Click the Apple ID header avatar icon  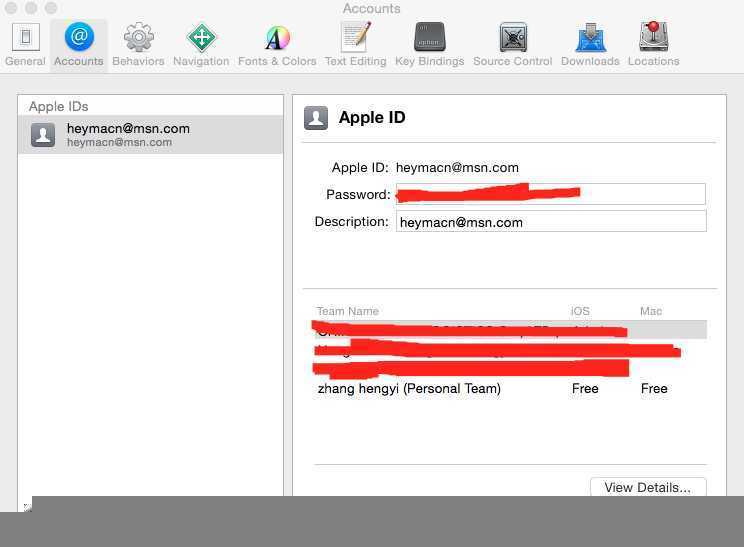316,118
